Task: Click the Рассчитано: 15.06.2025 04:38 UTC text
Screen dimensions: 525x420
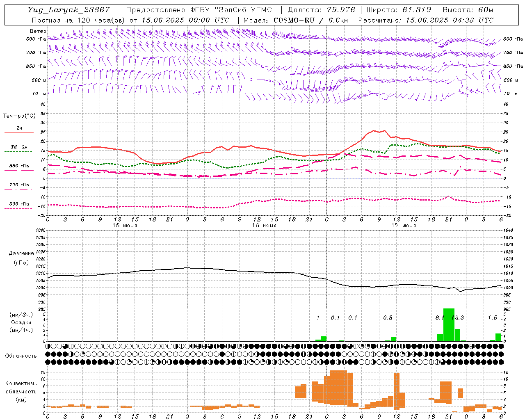Action: pos(426,20)
